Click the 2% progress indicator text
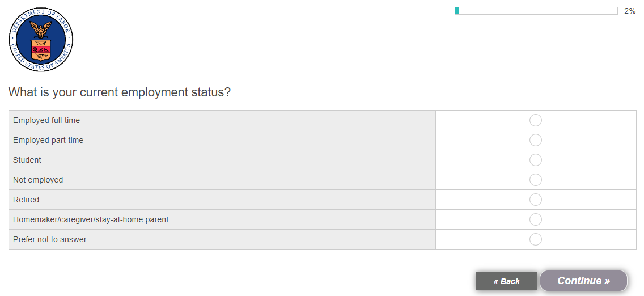This screenshot has height=296, width=644. 629,11
